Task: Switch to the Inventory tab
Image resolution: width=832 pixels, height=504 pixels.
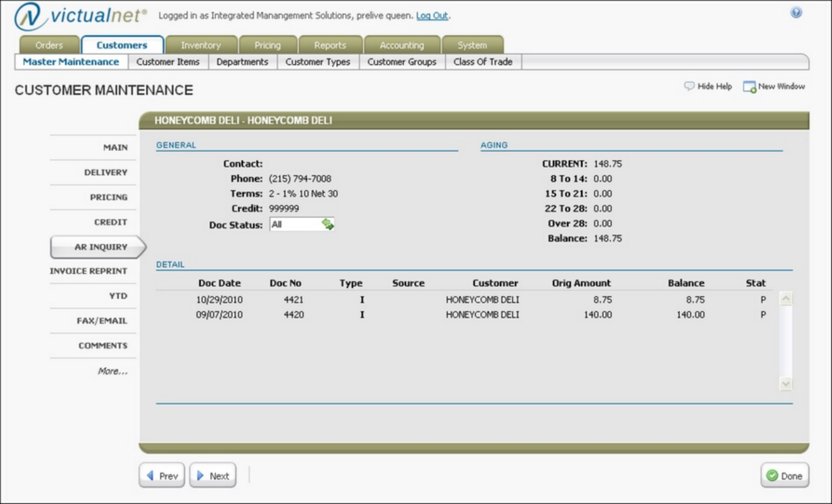Action: point(201,45)
